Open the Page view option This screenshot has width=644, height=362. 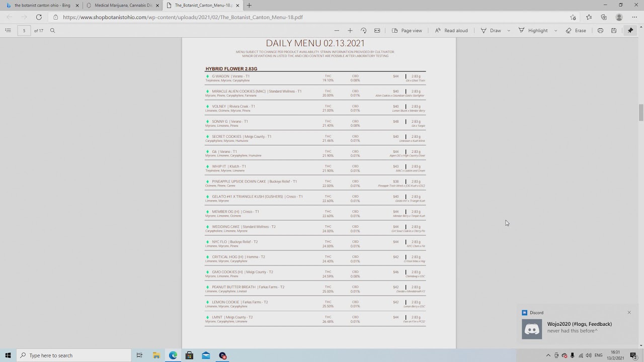pos(407,31)
